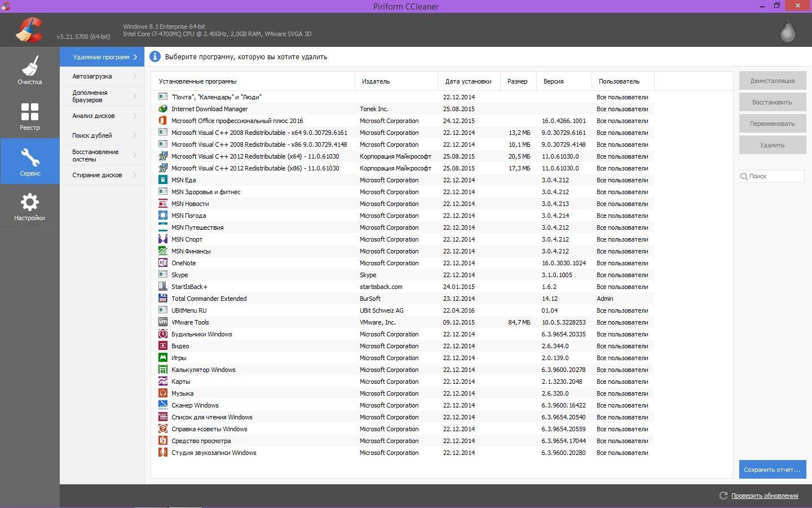Select Список для чтения Windows row
Image resolution: width=812 pixels, height=508 pixels.
403,417
